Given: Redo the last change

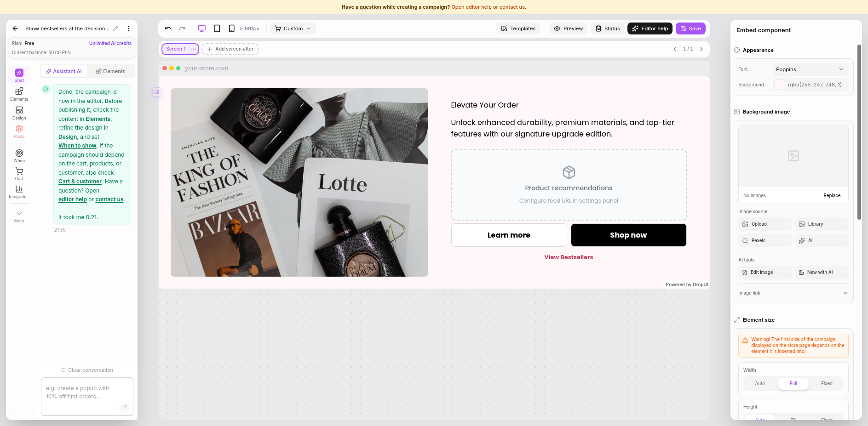Looking at the screenshot, I should [x=182, y=28].
